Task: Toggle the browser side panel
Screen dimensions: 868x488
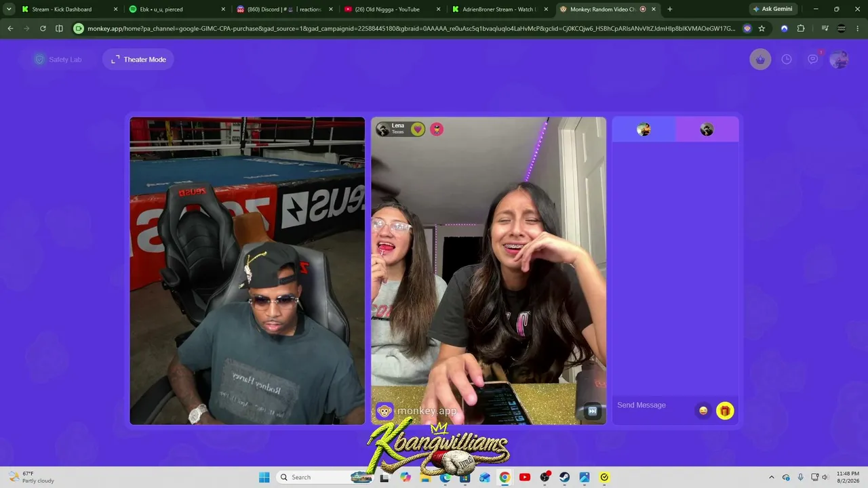Action: coord(59,28)
